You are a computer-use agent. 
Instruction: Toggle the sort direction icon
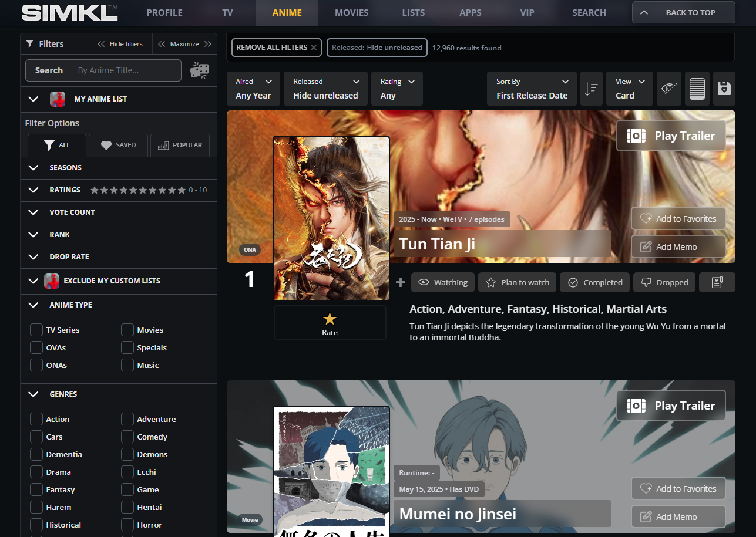click(591, 89)
